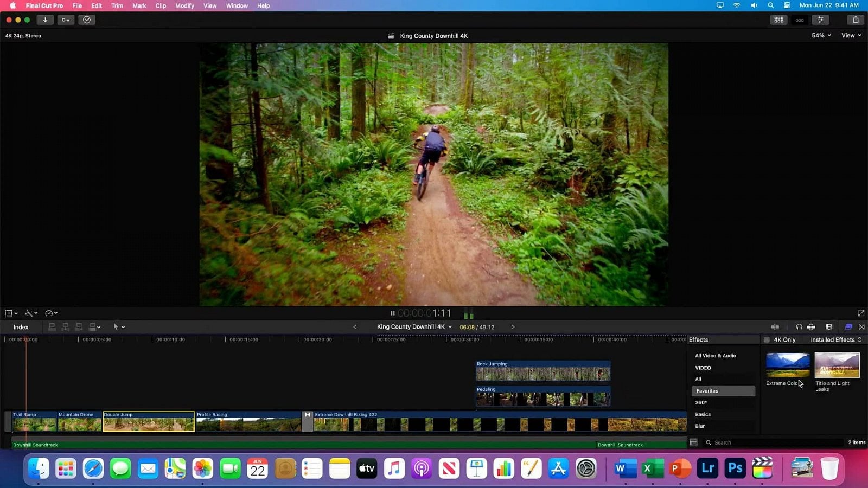The height and width of the screenshot is (488, 868).
Task: Show the browser using the grid icon
Action: 779,20
